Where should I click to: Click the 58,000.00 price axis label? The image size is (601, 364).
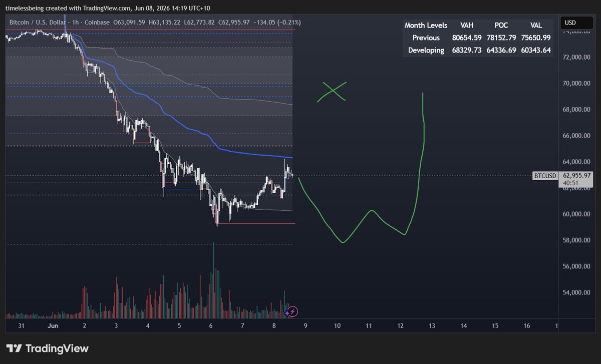577,240
